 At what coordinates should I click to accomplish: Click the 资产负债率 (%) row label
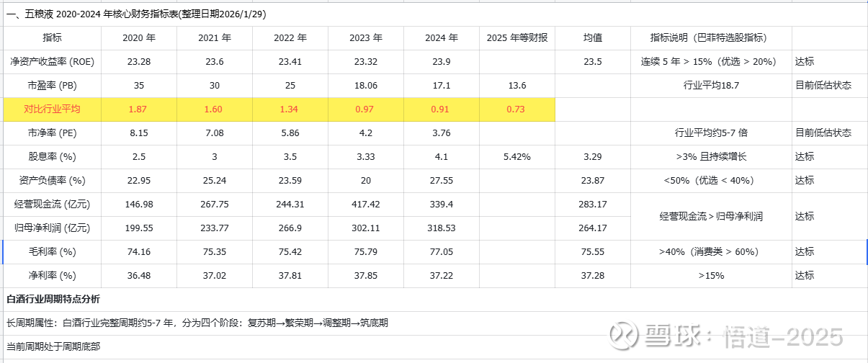click(x=53, y=181)
